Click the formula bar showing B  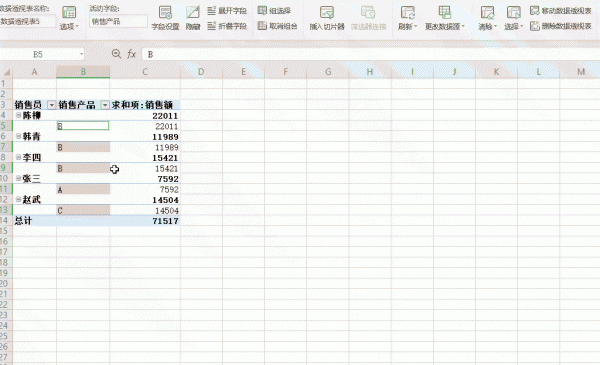(x=370, y=54)
